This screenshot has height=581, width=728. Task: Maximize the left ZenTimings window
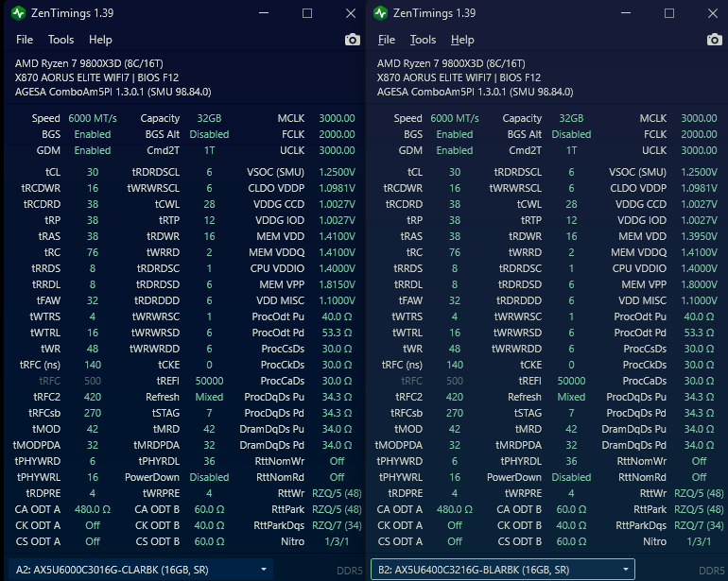pos(307,13)
